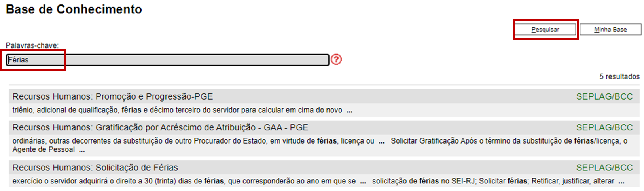Click SEPLAG/BCC beside the Gratificação result
The image size is (644, 191).
(604, 128)
